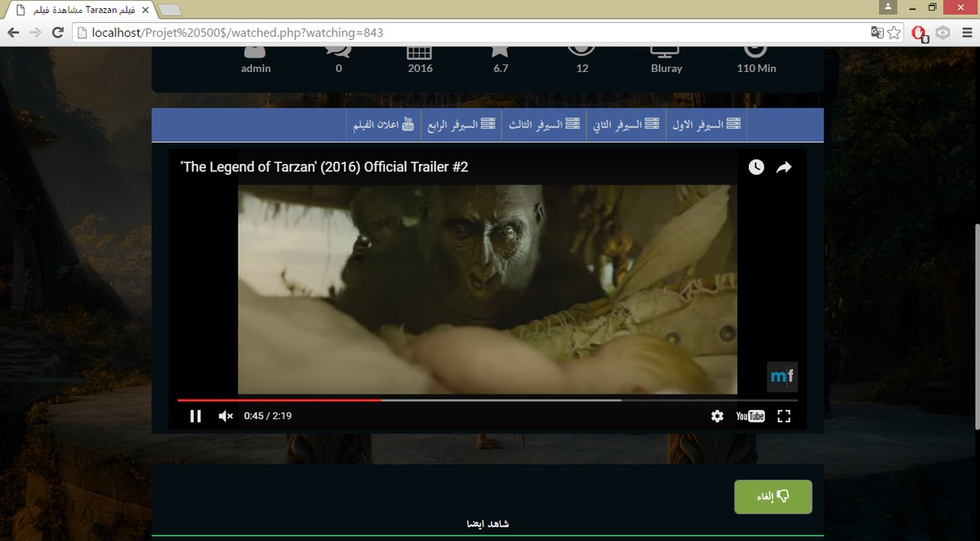Viewport: 980px width, 541px height.
Task: Click the 2016 release year
Action: coord(420,69)
